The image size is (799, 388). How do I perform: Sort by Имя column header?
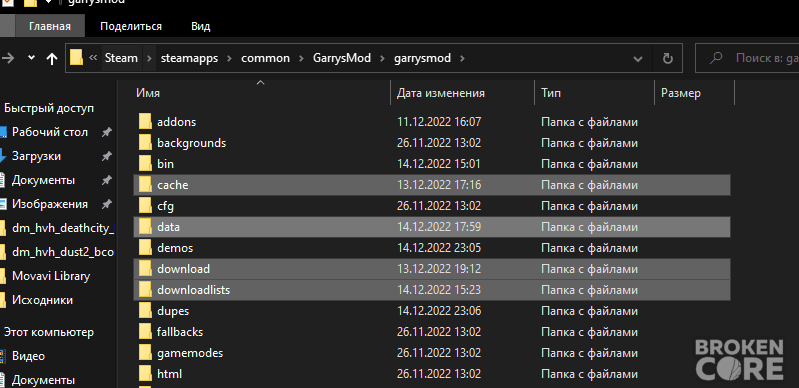coord(148,93)
